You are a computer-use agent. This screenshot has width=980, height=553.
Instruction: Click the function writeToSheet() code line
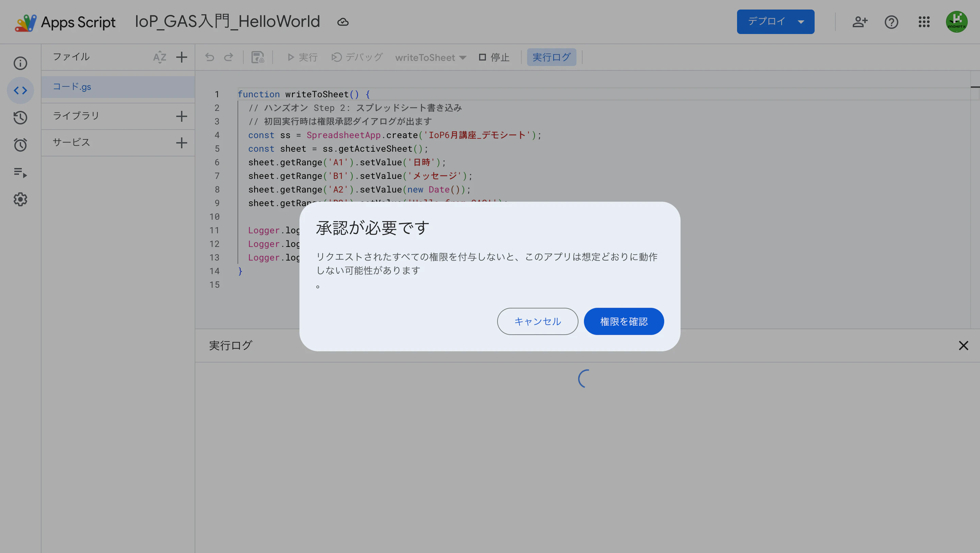pyautogui.click(x=304, y=94)
